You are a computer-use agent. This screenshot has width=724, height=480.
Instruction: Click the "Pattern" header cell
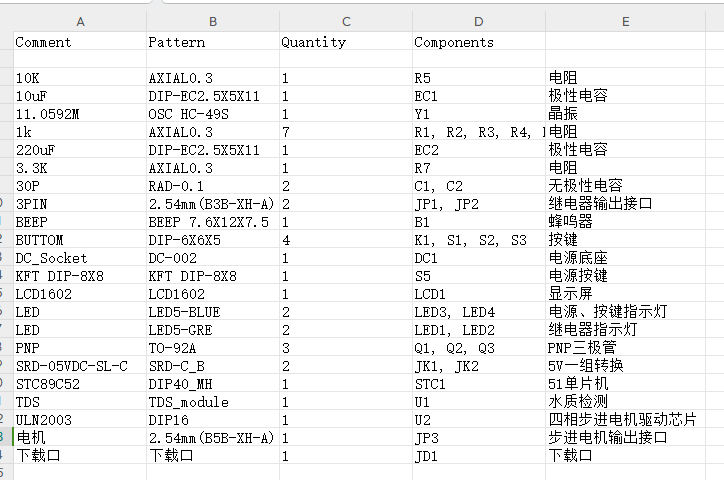tap(177, 42)
